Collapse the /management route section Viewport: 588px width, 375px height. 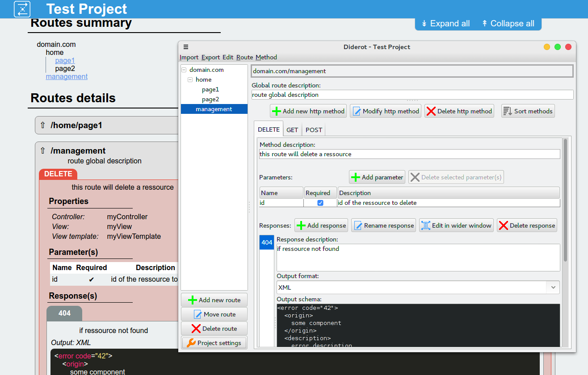43,151
